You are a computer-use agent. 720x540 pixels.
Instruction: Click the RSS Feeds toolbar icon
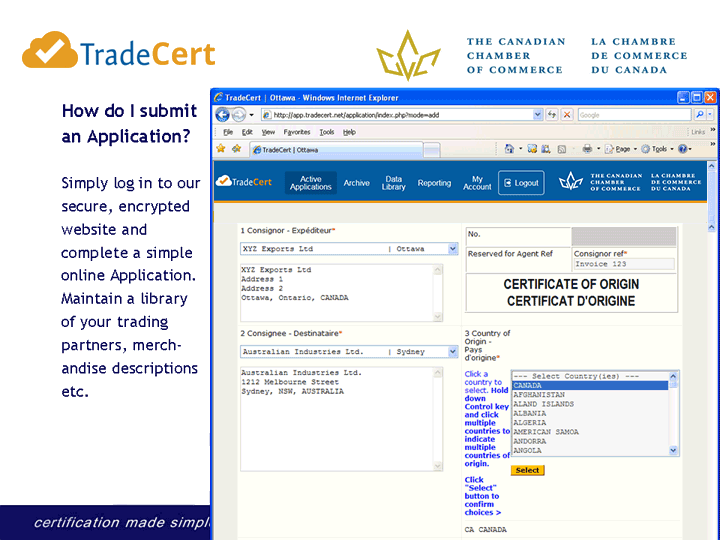tap(561, 149)
